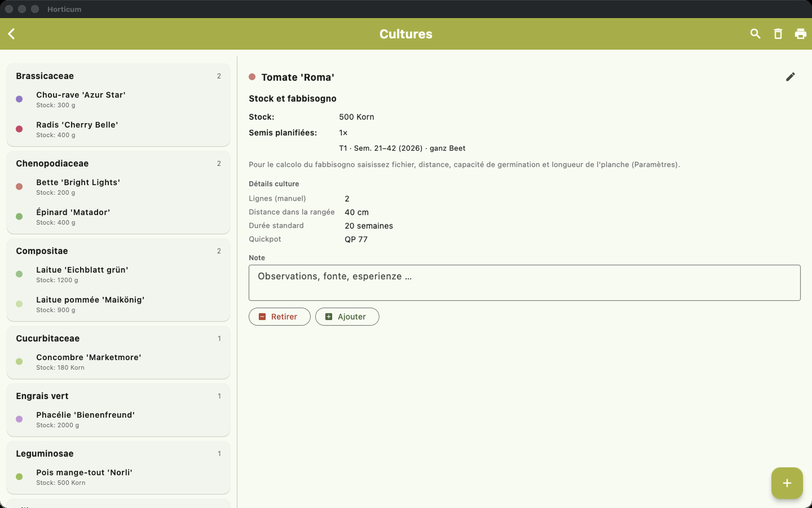Click the distance value '40 cm'

click(x=357, y=212)
